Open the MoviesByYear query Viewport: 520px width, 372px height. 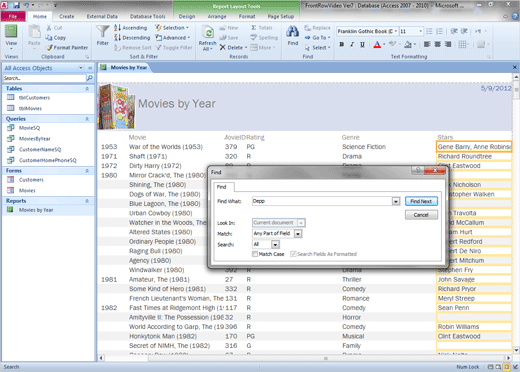click(35, 139)
